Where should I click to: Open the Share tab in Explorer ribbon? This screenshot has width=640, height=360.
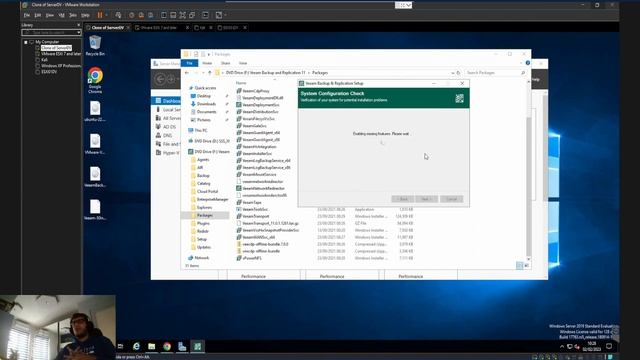pyautogui.click(x=225, y=63)
